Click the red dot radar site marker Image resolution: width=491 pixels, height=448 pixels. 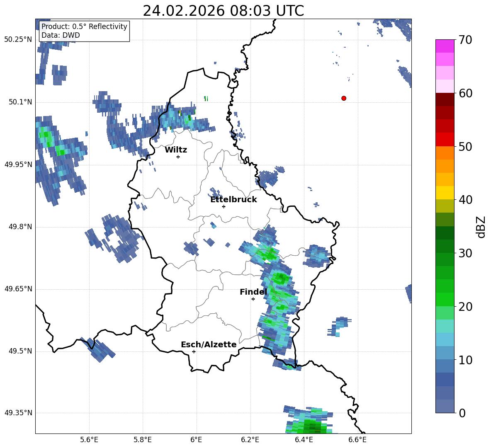[x=344, y=98]
